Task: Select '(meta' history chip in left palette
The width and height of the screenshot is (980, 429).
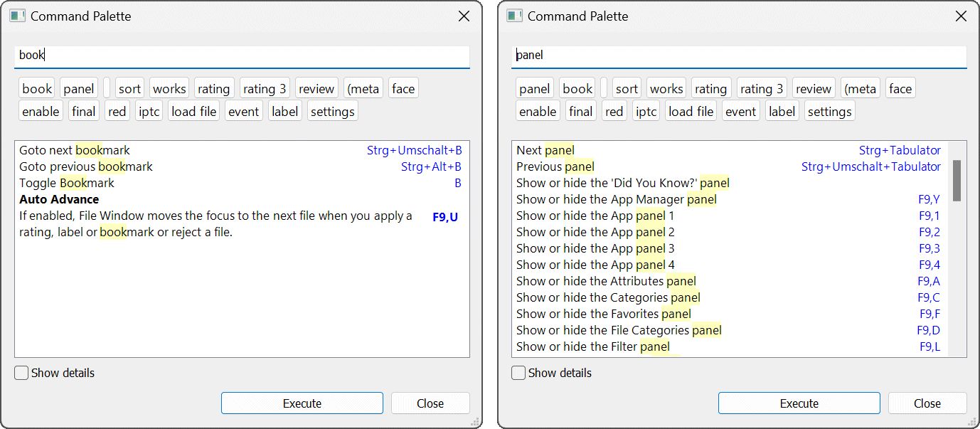Action: pos(363,89)
